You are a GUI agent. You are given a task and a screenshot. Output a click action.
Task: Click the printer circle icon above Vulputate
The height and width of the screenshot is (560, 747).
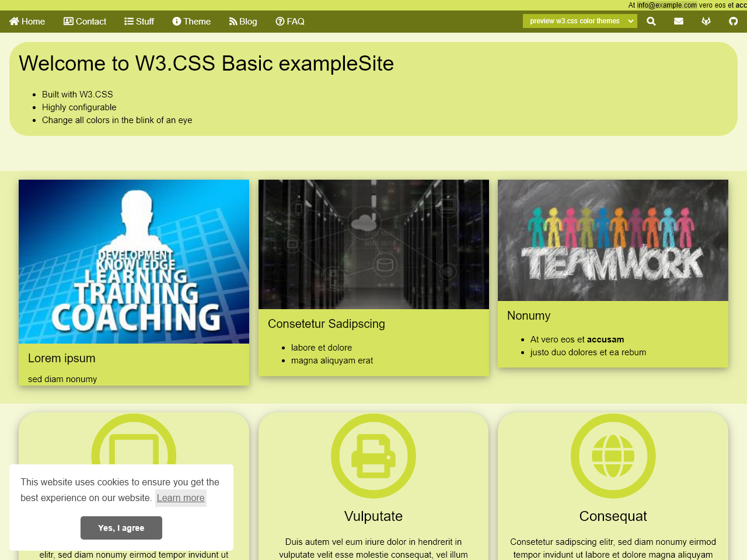(373, 456)
